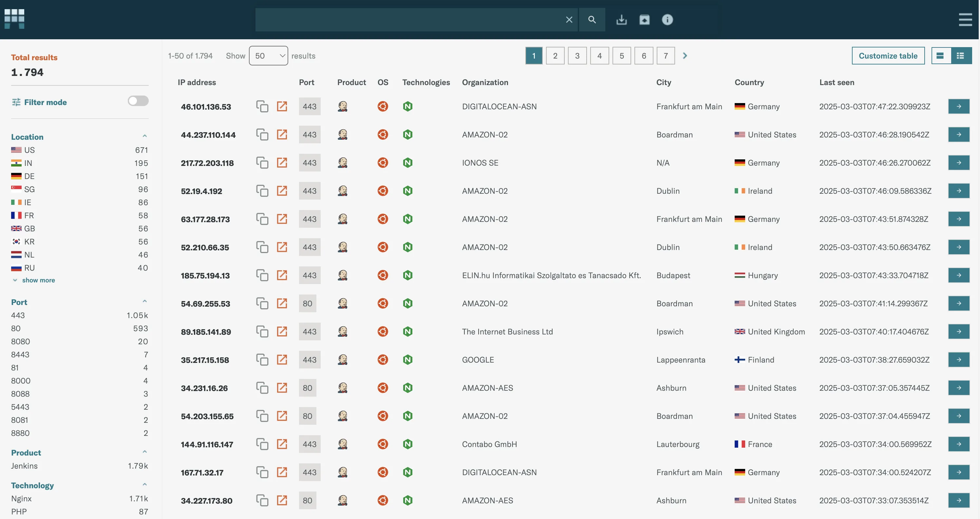Viewport: 980px width, 519px height.
Task: Filter by US location
Action: click(80, 150)
